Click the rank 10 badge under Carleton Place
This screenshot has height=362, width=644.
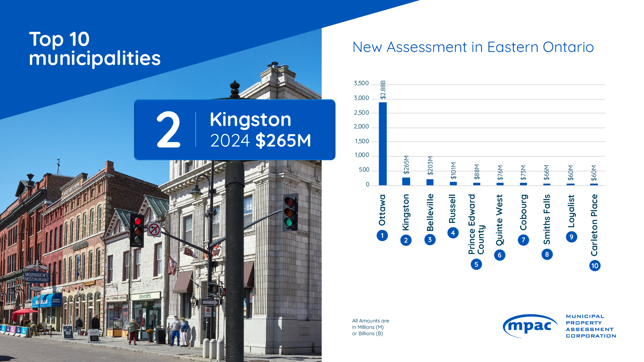pyautogui.click(x=595, y=266)
